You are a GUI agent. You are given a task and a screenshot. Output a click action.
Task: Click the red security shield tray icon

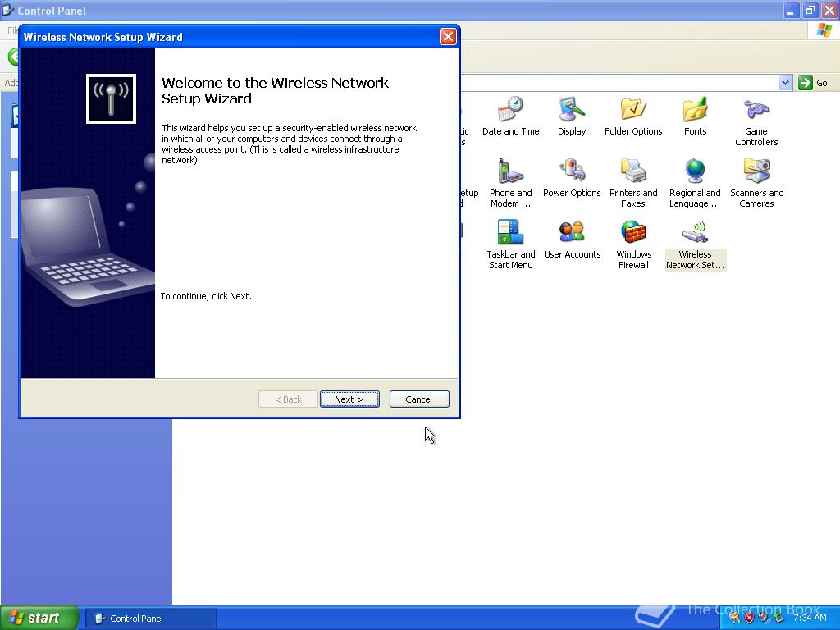749,618
